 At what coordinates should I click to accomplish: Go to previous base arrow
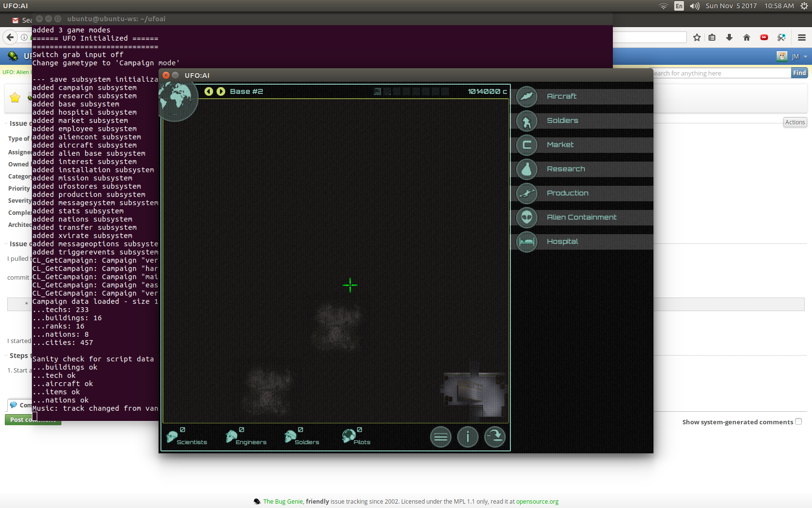209,91
